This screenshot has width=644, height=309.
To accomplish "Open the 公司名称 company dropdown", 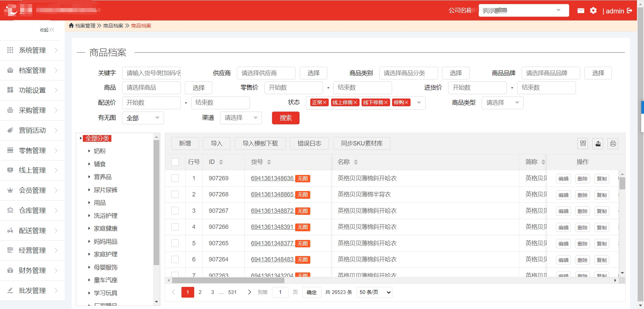I will tap(524, 10).
